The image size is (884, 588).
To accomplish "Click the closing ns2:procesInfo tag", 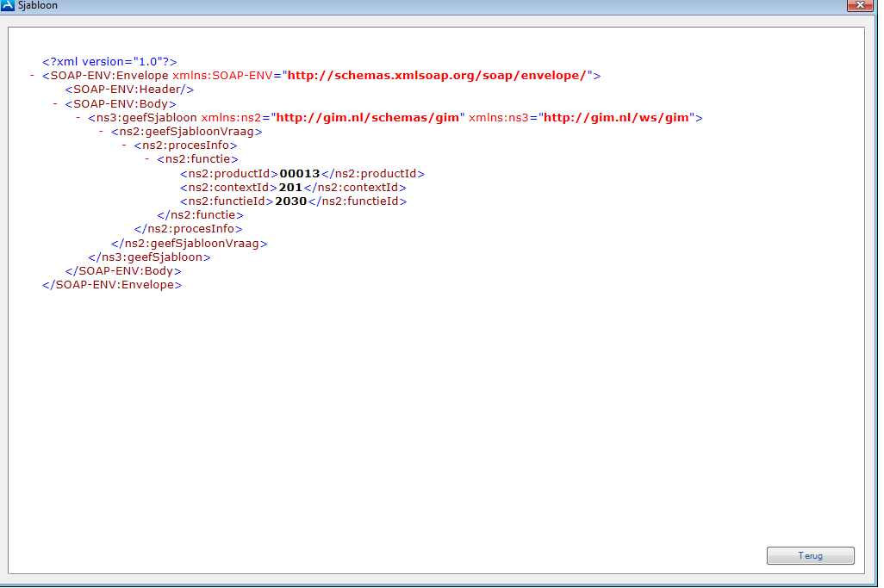I will click(188, 229).
